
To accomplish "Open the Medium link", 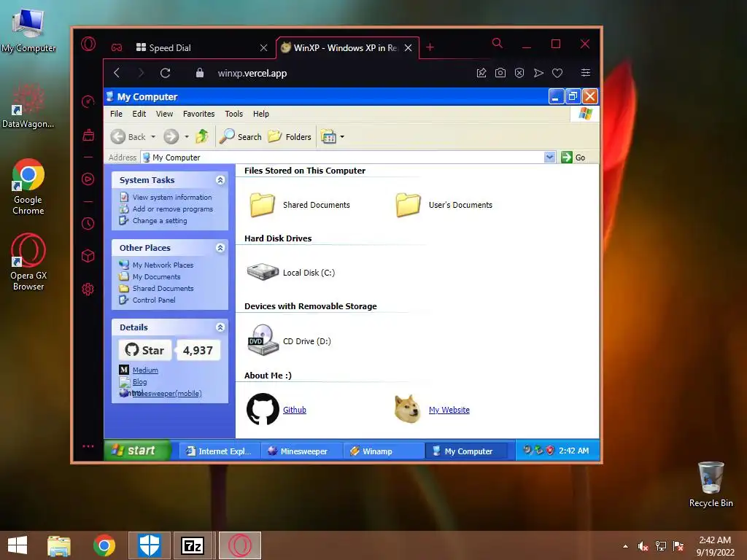I will 145,370.
